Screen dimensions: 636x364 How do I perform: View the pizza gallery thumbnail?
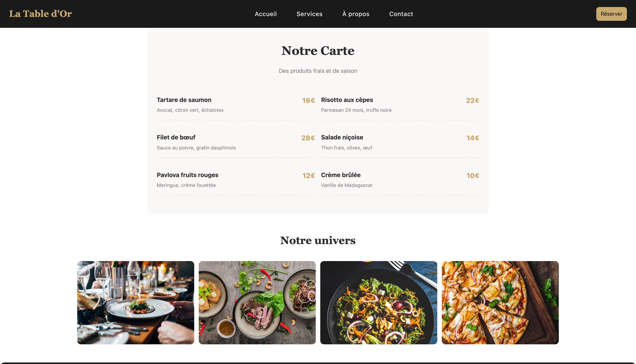tap(500, 303)
